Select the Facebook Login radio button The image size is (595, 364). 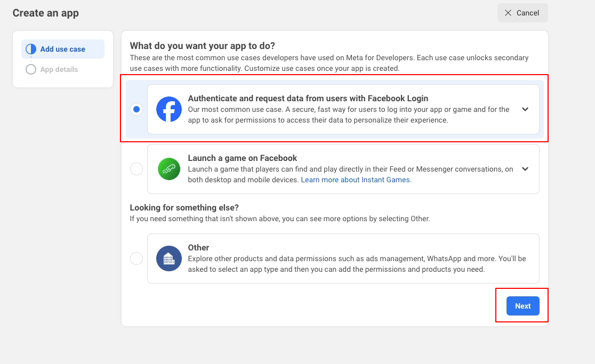(x=136, y=109)
